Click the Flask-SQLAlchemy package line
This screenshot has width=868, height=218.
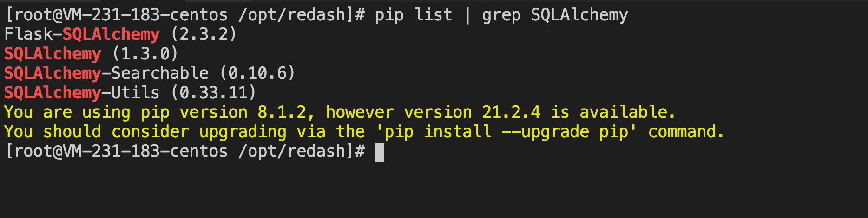pyautogui.click(x=120, y=34)
